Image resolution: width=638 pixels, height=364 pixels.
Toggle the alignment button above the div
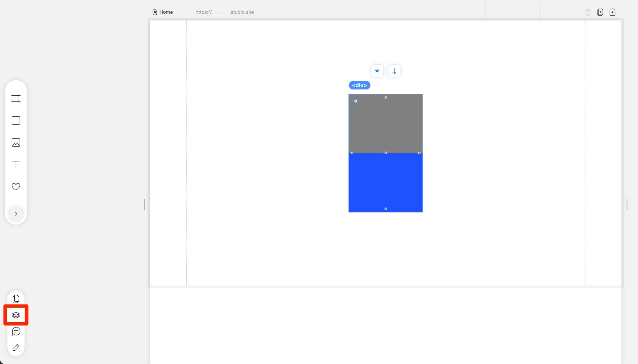click(x=377, y=71)
